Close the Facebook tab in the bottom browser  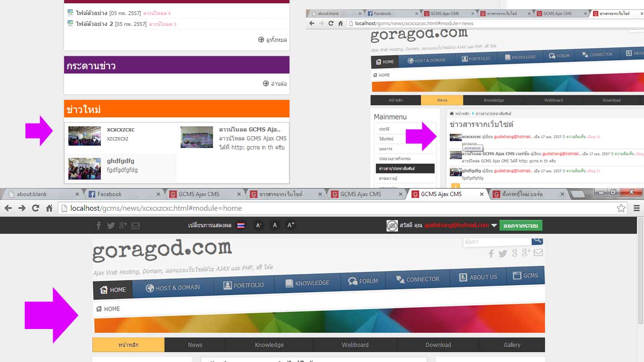158,194
